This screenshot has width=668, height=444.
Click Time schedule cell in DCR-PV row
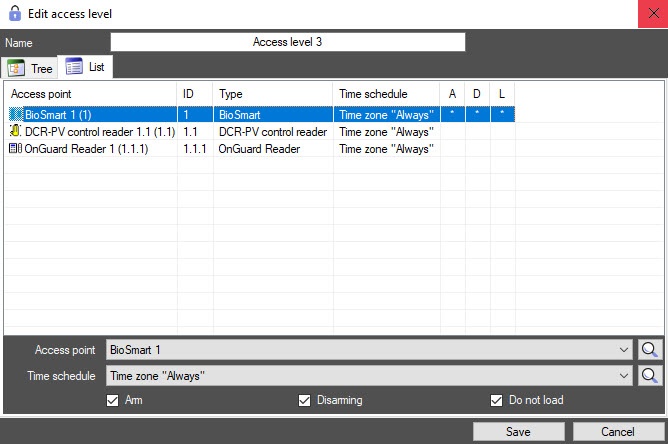[386, 132]
